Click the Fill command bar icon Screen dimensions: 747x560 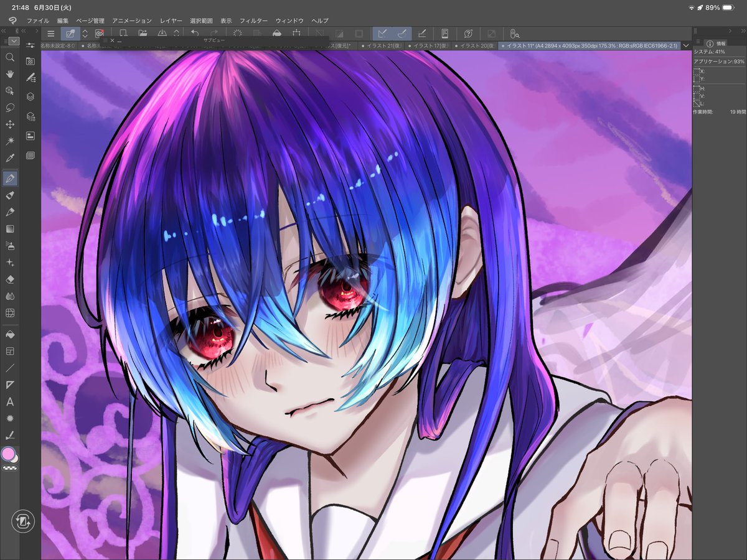(x=277, y=34)
